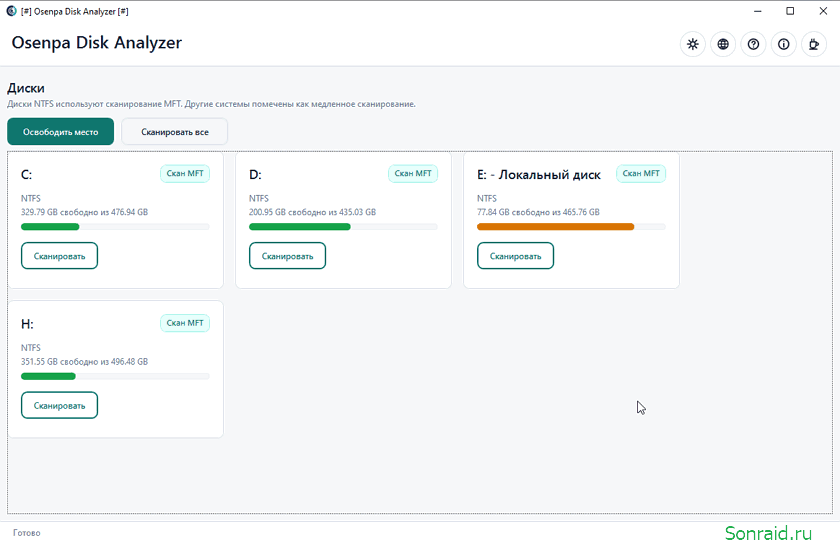Screen dimensions: 840x543
Task: Click the NTFS label on drive D:
Action: [259, 198]
